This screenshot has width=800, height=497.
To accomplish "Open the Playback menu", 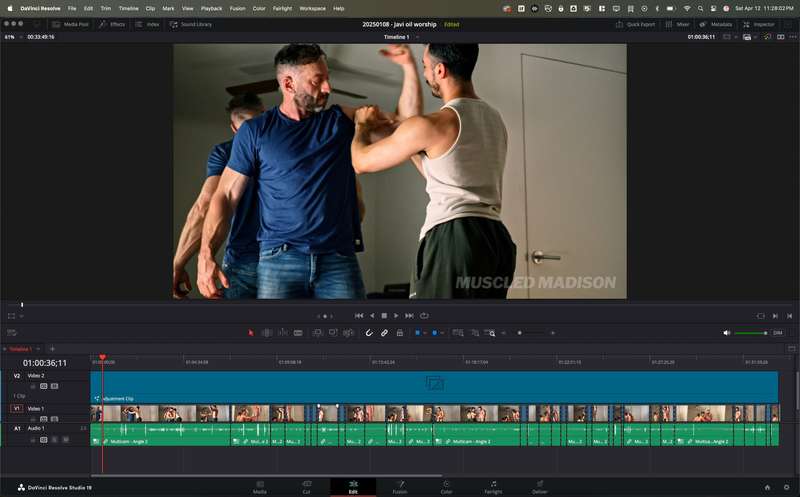I will [211, 8].
